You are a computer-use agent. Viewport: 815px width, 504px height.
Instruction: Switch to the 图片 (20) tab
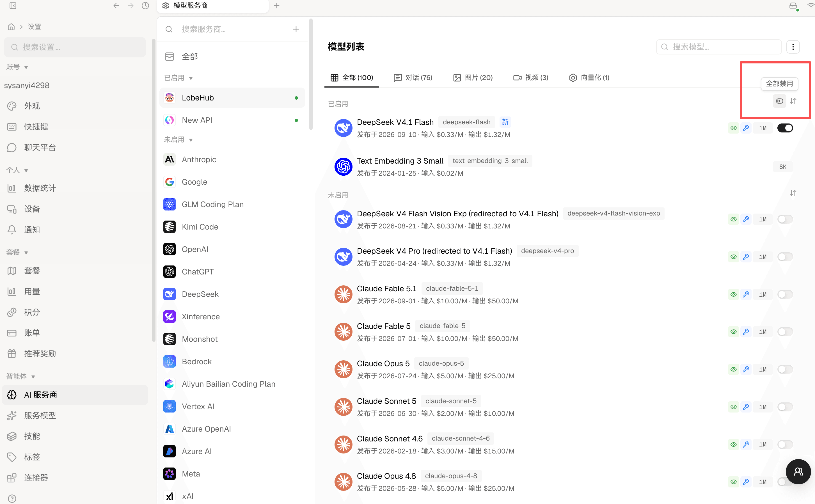(473, 78)
